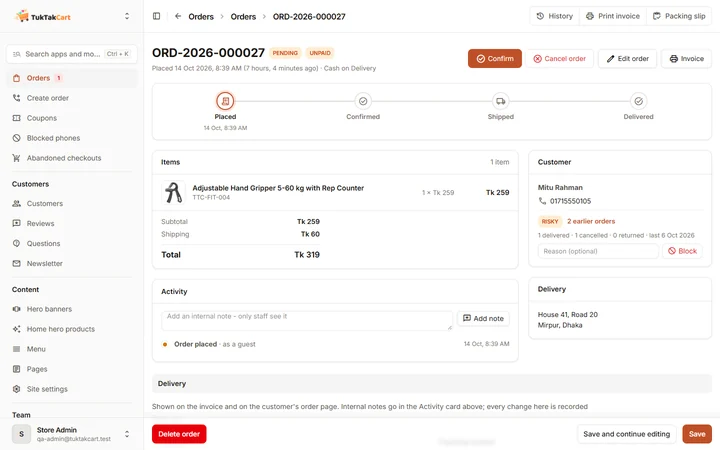Click the Blocked phones ban icon
The width and height of the screenshot is (720, 450).
point(17,138)
